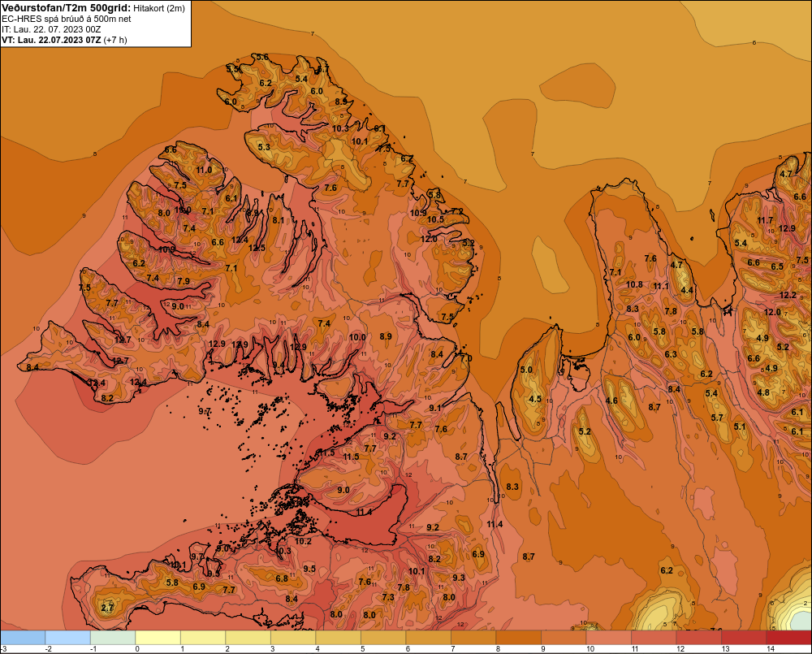Click the 10.0 temperature value

357,337
